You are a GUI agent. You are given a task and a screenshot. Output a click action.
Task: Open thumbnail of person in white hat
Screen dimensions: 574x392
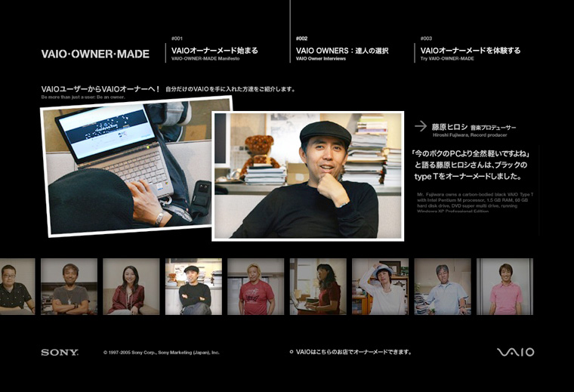(380, 286)
